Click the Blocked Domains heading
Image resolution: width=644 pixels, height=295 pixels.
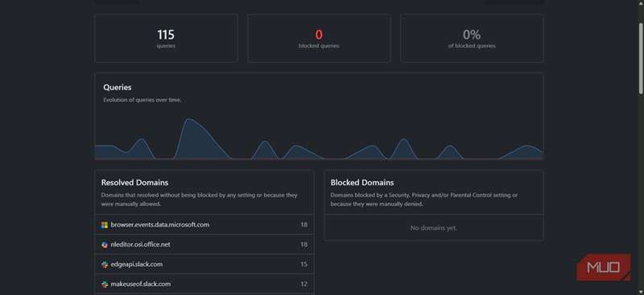pyautogui.click(x=362, y=182)
